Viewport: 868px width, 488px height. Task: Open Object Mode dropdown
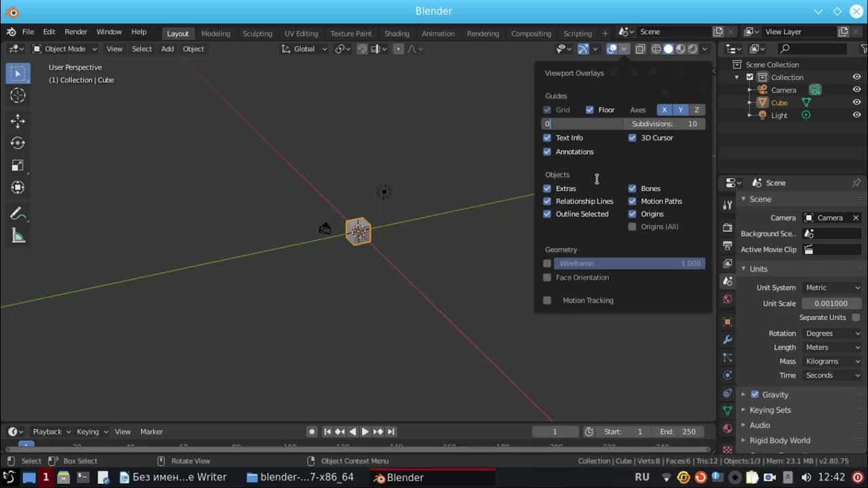coord(65,49)
